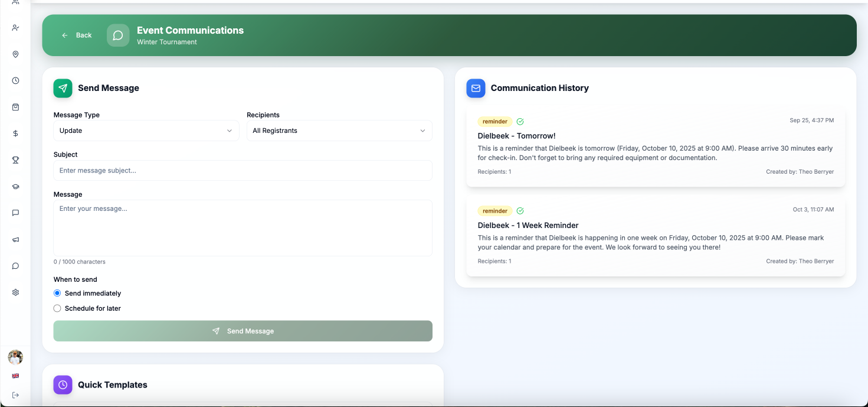Open the Recipients dropdown showing All Registrants
This screenshot has width=868, height=407.
[x=339, y=131]
